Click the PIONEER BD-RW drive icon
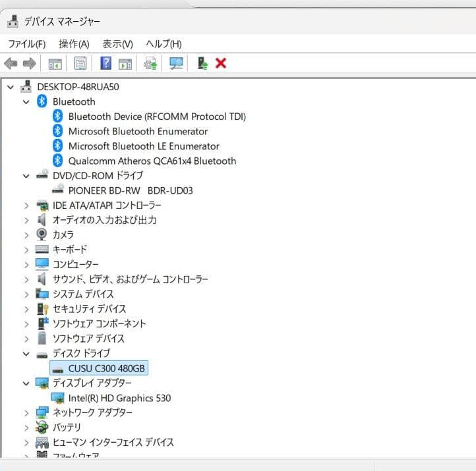The image size is (476, 471). click(57, 190)
